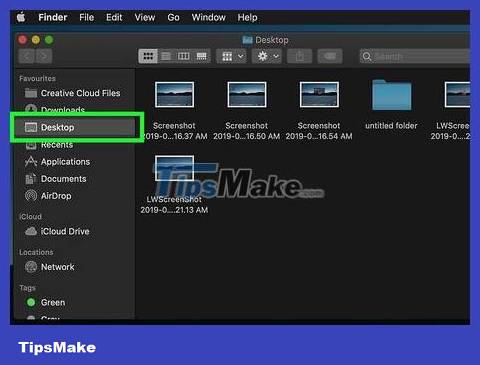This screenshot has width=480, height=365.
Task: Click the Edit Tags toolbar button
Action: tap(330, 56)
